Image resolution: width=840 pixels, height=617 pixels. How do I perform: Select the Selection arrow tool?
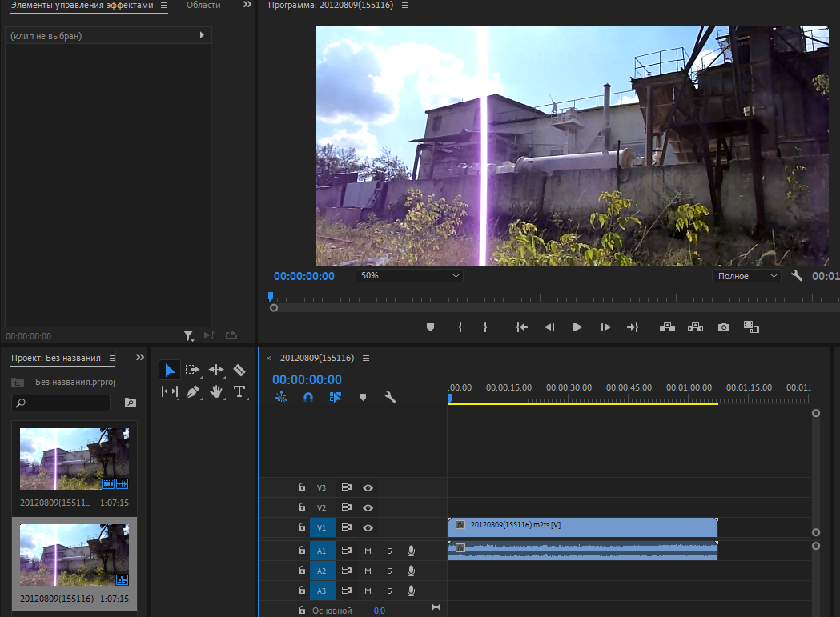tap(169, 370)
